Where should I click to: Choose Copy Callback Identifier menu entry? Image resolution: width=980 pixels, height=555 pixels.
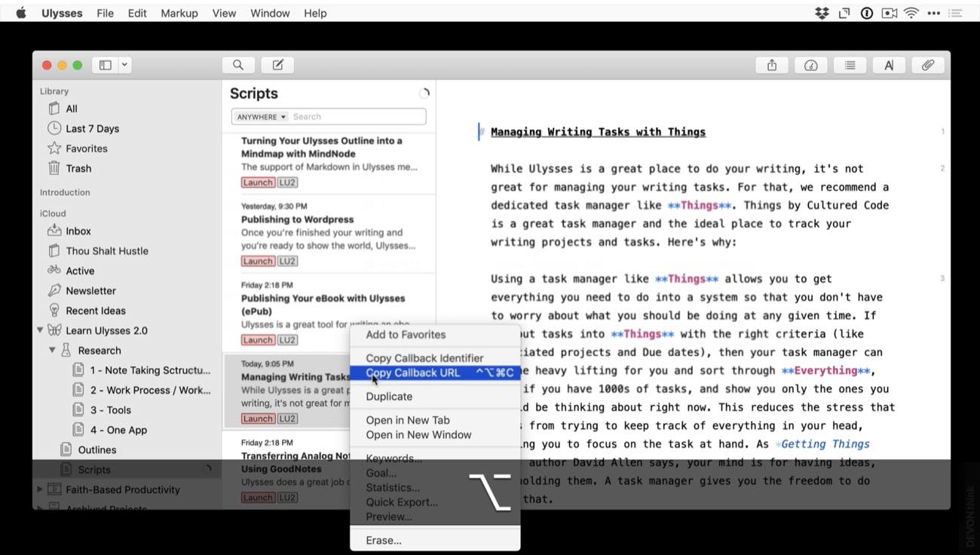424,358
